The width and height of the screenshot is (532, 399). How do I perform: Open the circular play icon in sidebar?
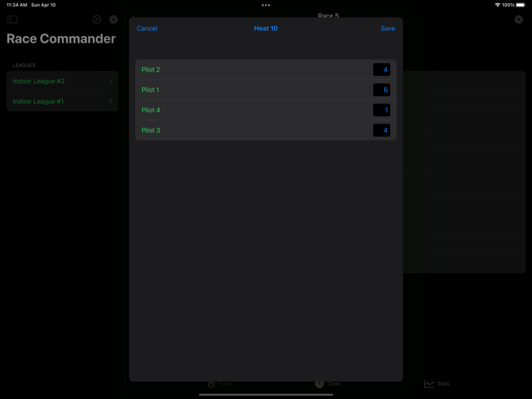(x=97, y=19)
